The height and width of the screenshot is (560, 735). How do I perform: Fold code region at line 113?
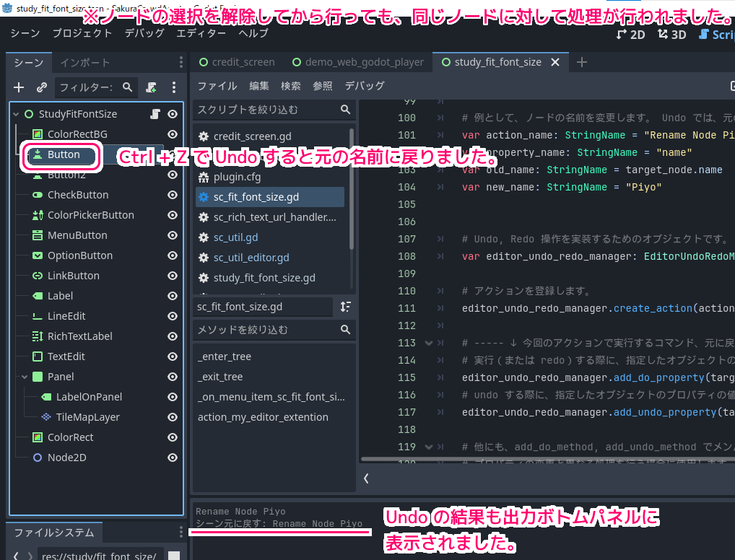(428, 343)
